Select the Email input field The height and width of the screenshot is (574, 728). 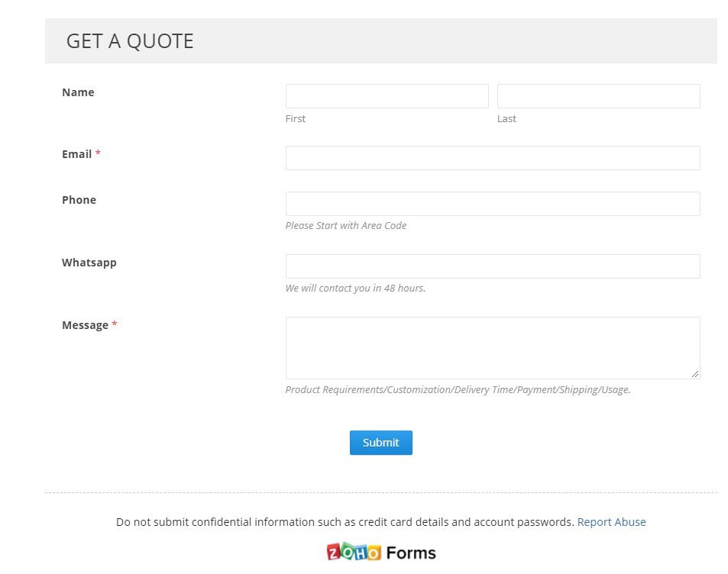click(x=492, y=158)
